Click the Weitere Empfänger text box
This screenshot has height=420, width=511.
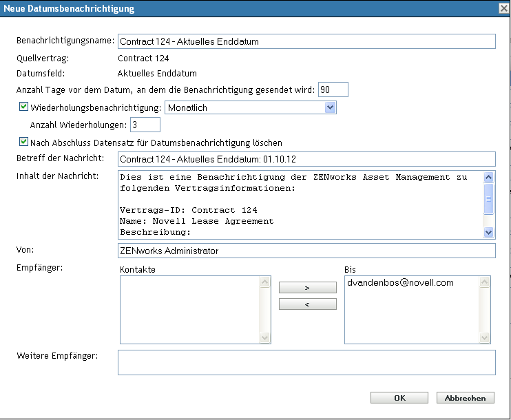coord(306,362)
